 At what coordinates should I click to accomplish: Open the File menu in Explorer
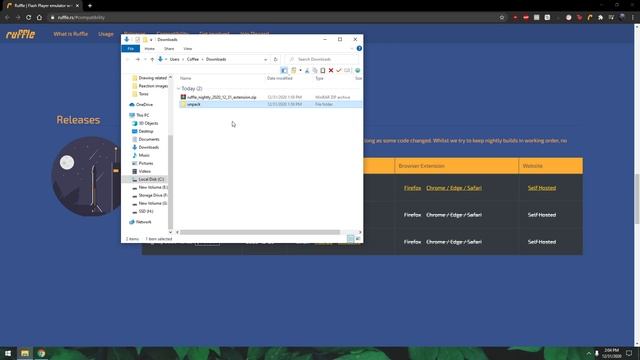131,49
